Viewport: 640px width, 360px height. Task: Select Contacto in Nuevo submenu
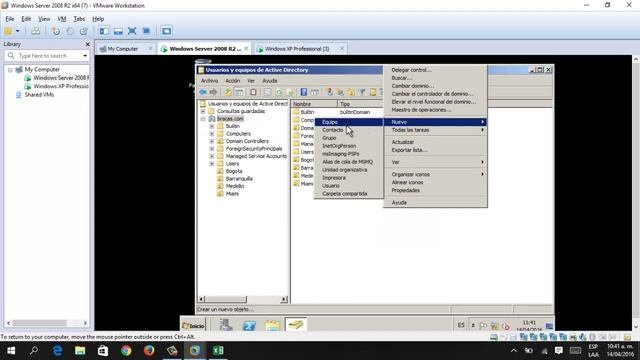coord(349,130)
